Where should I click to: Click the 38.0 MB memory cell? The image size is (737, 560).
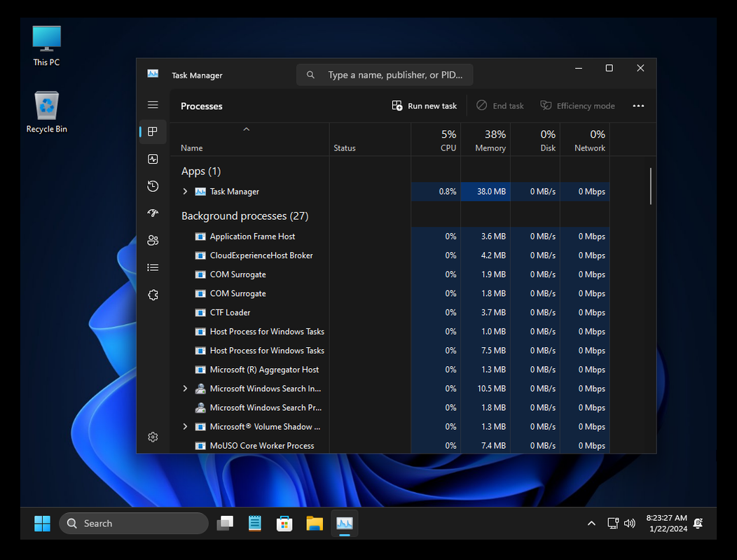[485, 192]
